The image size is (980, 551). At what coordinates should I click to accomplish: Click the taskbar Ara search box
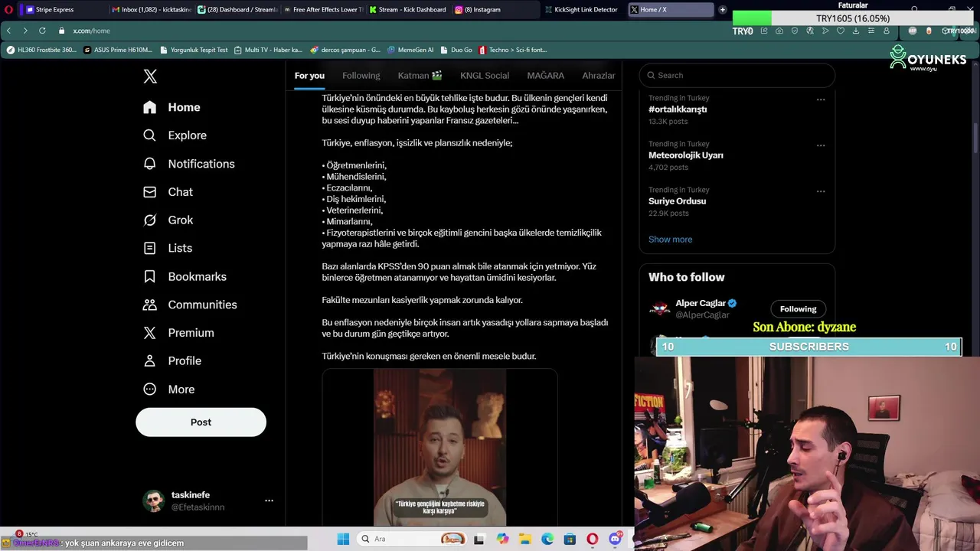(410, 539)
